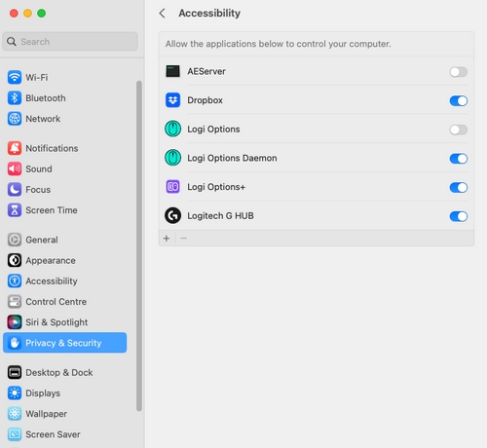Disable the Dropbox toggle
Image resolution: width=487 pixels, height=448 pixels.
pos(458,100)
